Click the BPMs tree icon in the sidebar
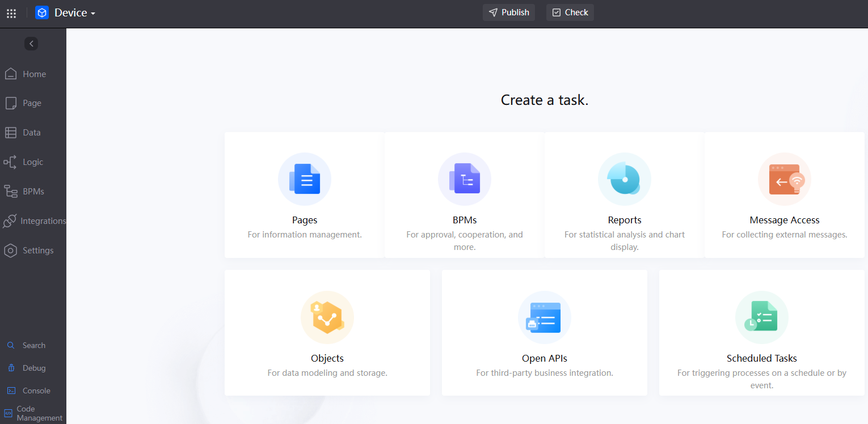 pos(11,192)
